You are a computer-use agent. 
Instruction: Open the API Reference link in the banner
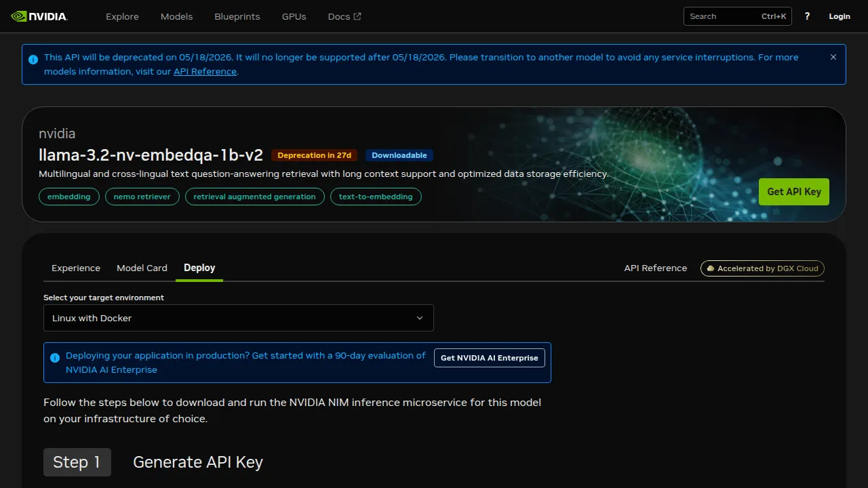[205, 71]
